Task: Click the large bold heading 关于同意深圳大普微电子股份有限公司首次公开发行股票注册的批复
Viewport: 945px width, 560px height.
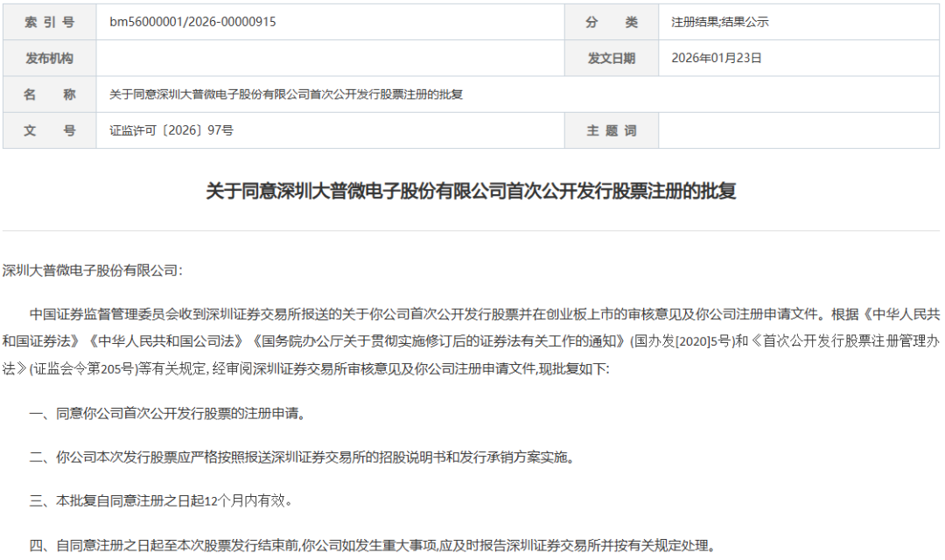Action: (471, 191)
